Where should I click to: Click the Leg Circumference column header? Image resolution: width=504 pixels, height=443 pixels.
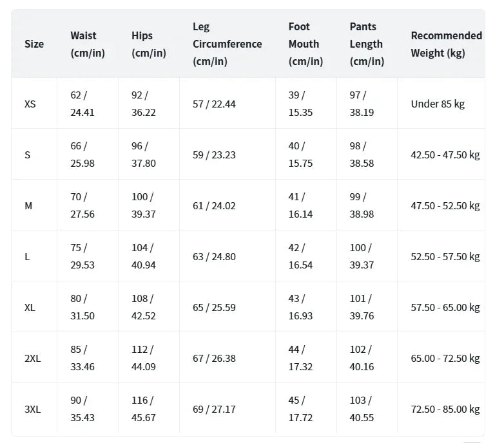click(x=227, y=44)
